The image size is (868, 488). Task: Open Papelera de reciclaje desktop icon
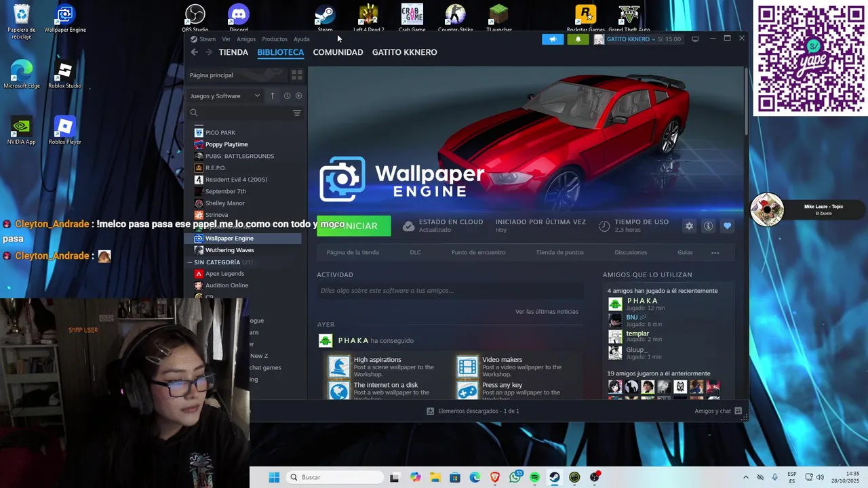tap(21, 22)
